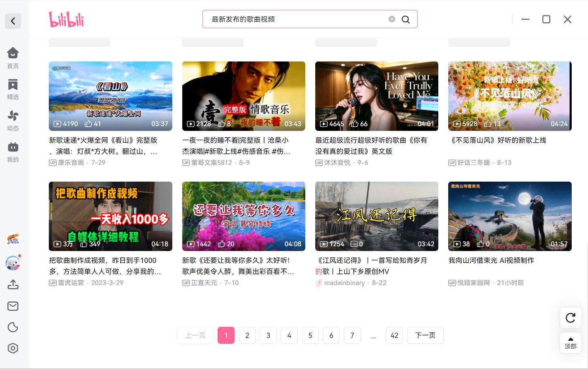The width and height of the screenshot is (588, 370).
Task: Toggle dark mode with the moon icon
Action: coord(13,327)
